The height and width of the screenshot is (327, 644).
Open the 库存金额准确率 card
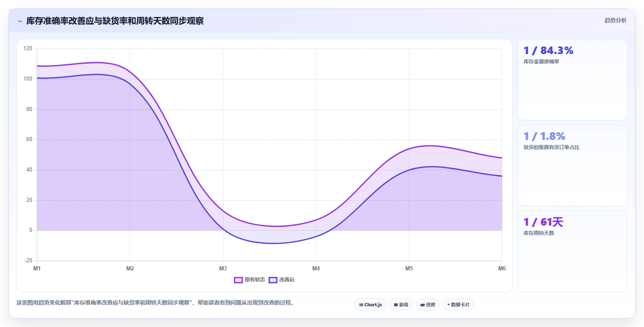pyautogui.click(x=573, y=80)
